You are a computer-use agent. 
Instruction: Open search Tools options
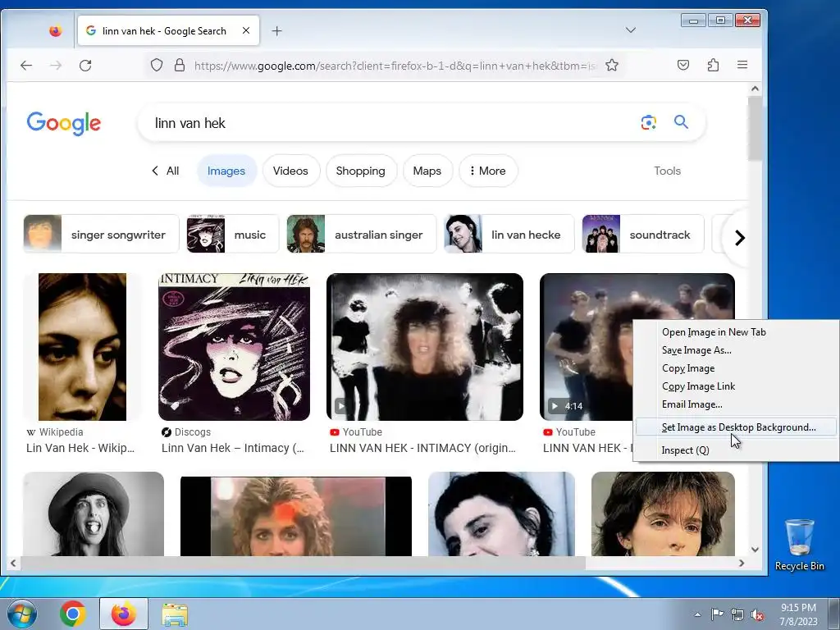pos(667,171)
